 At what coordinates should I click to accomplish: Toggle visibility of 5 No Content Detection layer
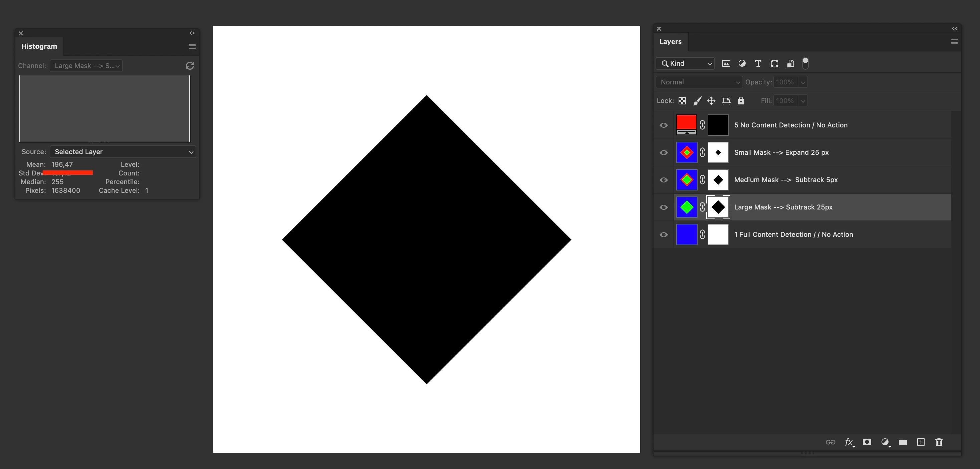point(664,125)
